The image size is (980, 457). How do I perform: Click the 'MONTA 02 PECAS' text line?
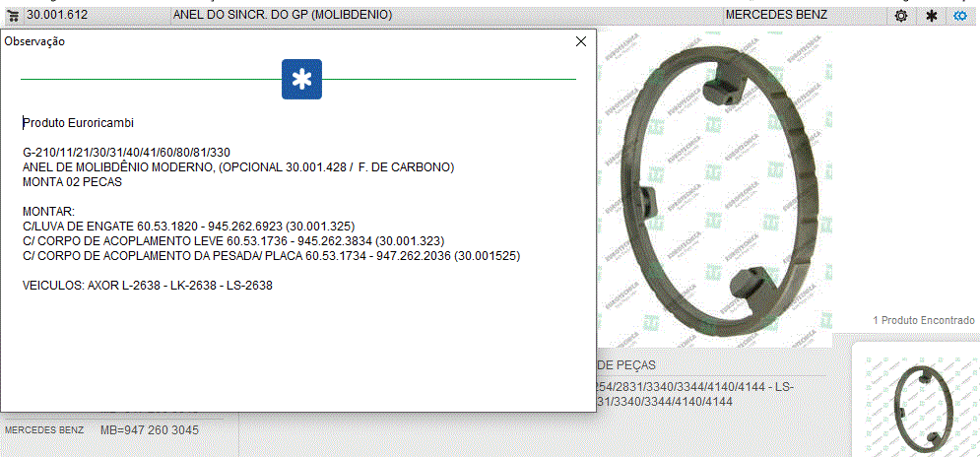(x=71, y=182)
